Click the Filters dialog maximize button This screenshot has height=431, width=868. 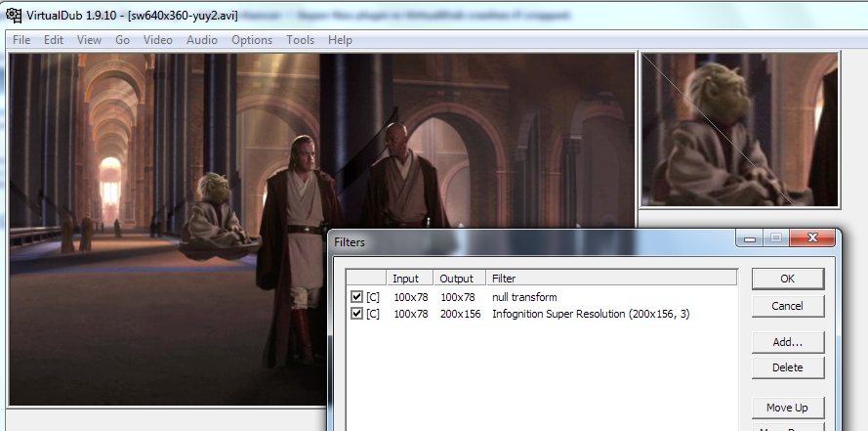(x=776, y=238)
